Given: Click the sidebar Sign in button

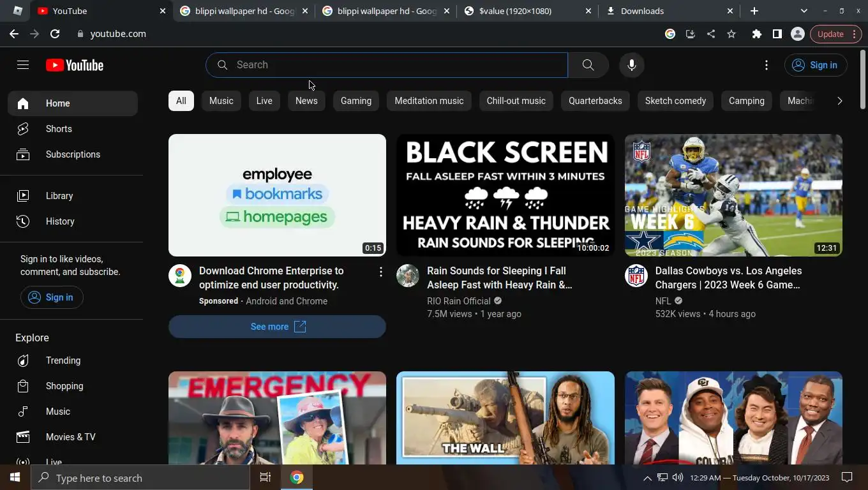Looking at the screenshot, I should point(52,297).
